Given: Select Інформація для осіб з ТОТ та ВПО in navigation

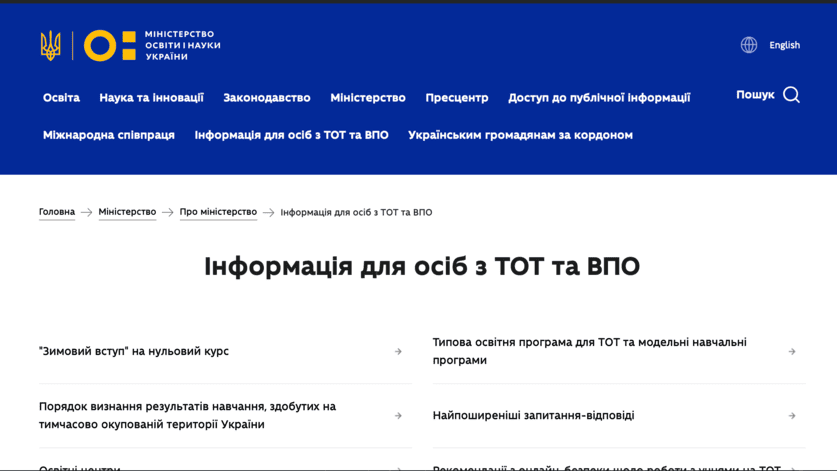Looking at the screenshot, I should coord(291,135).
